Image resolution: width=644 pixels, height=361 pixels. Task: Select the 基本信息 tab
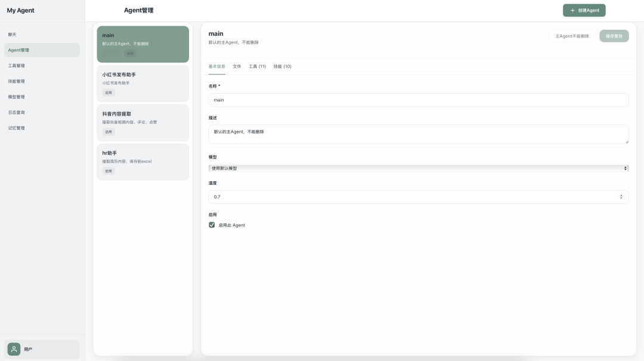[216, 66]
